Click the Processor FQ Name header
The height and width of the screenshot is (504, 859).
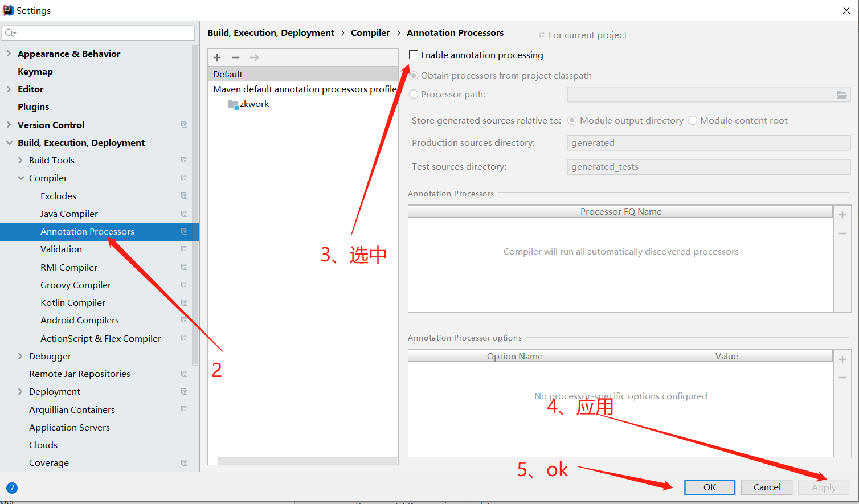pyautogui.click(x=621, y=212)
